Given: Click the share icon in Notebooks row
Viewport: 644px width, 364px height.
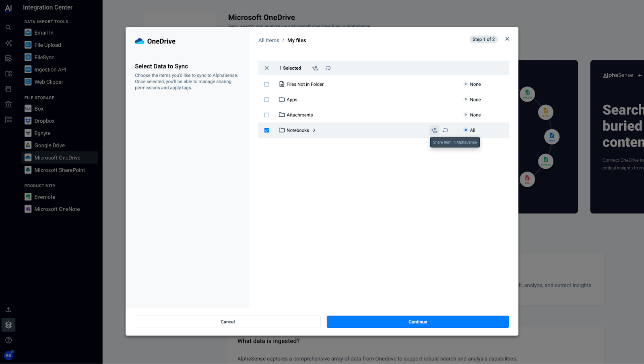Looking at the screenshot, I should (434, 130).
